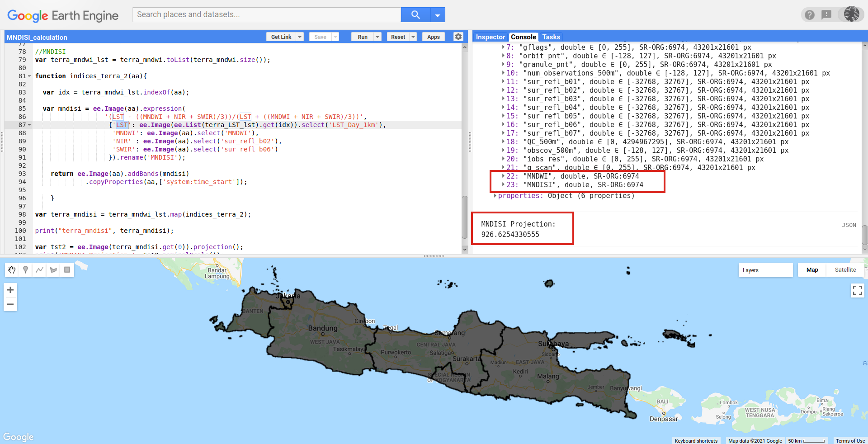Click the console panel vertical scrollbar
Viewport: 868px width, 444px height.
click(864, 235)
